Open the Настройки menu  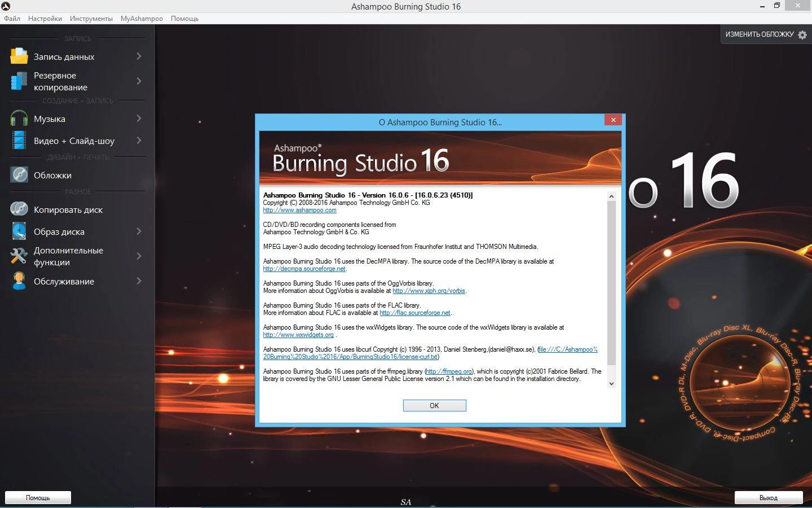45,19
